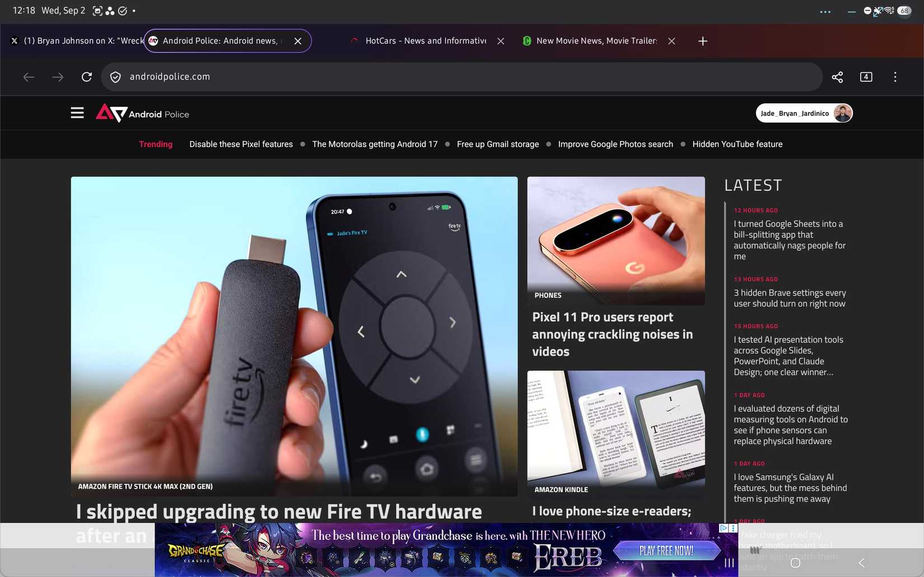
Task: Close the HotCars tab
Action: 501,41
